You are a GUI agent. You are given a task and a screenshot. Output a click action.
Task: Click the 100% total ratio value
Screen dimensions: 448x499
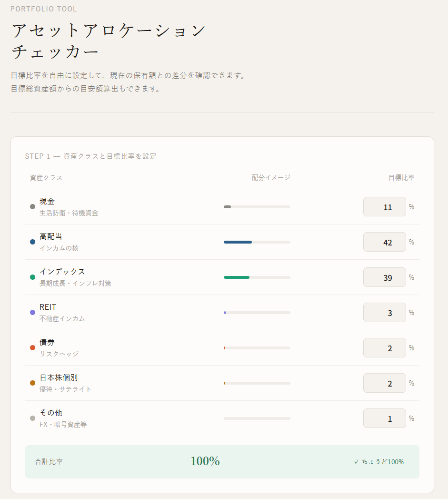205,461
